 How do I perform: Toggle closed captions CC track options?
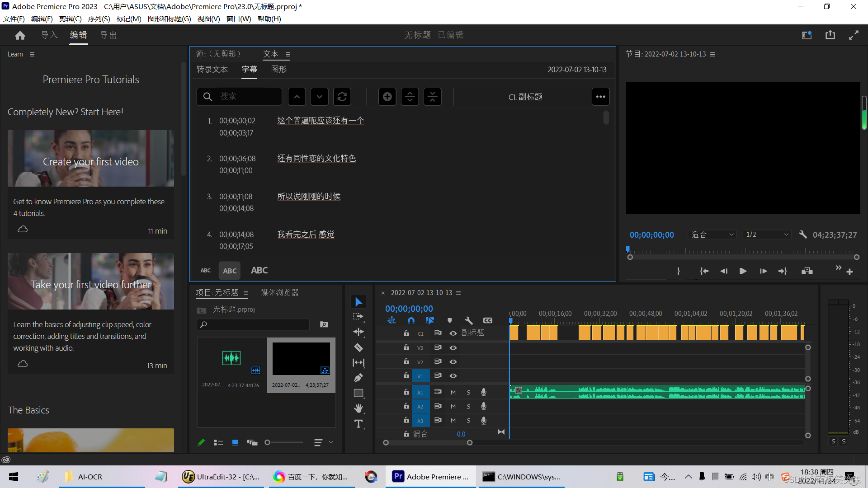pos(488,320)
